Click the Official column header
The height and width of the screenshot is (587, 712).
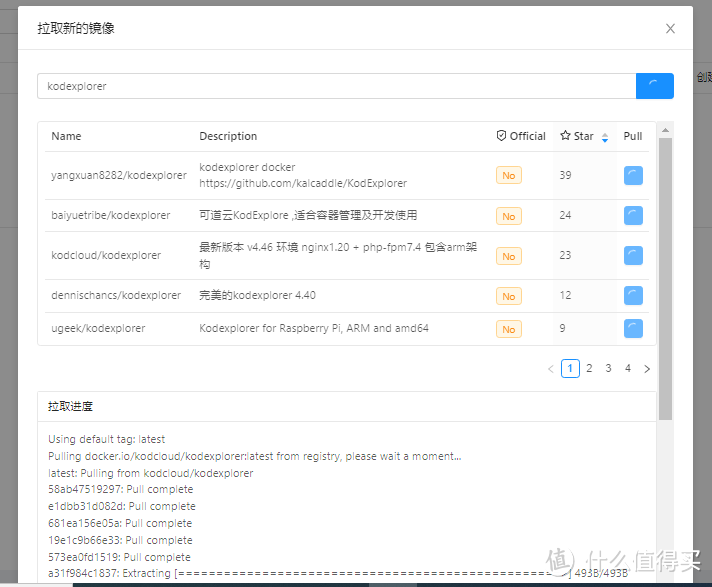(x=521, y=136)
